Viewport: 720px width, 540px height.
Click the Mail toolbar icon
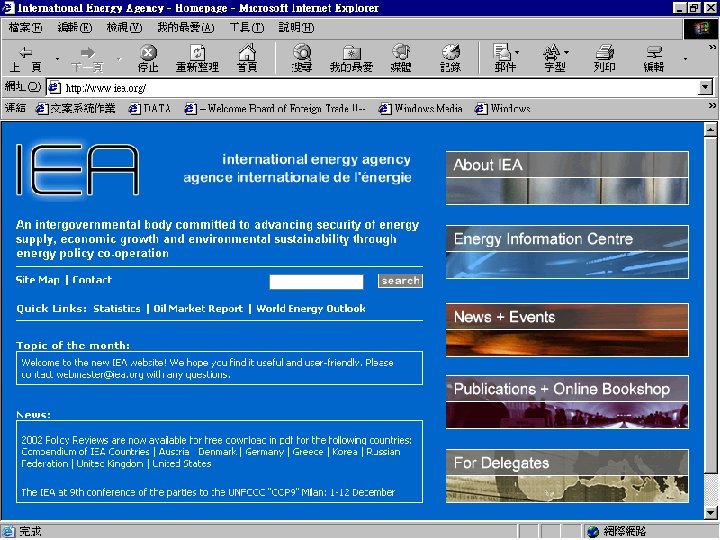[x=503, y=58]
